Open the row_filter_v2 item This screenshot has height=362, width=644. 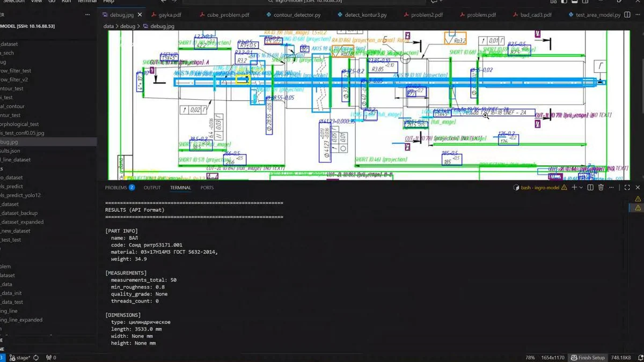click(x=48, y=79)
